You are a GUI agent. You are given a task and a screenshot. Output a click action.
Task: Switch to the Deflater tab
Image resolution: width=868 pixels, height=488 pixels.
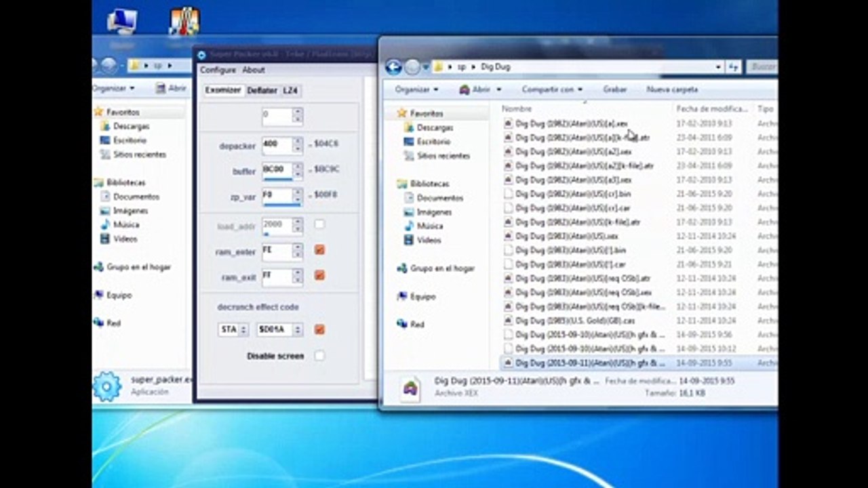[262, 90]
